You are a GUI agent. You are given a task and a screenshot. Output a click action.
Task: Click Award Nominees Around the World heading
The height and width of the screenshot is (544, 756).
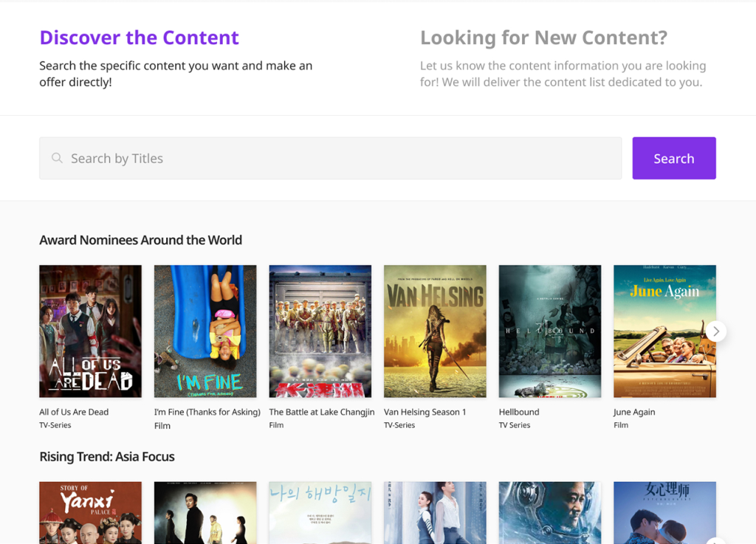[141, 240]
